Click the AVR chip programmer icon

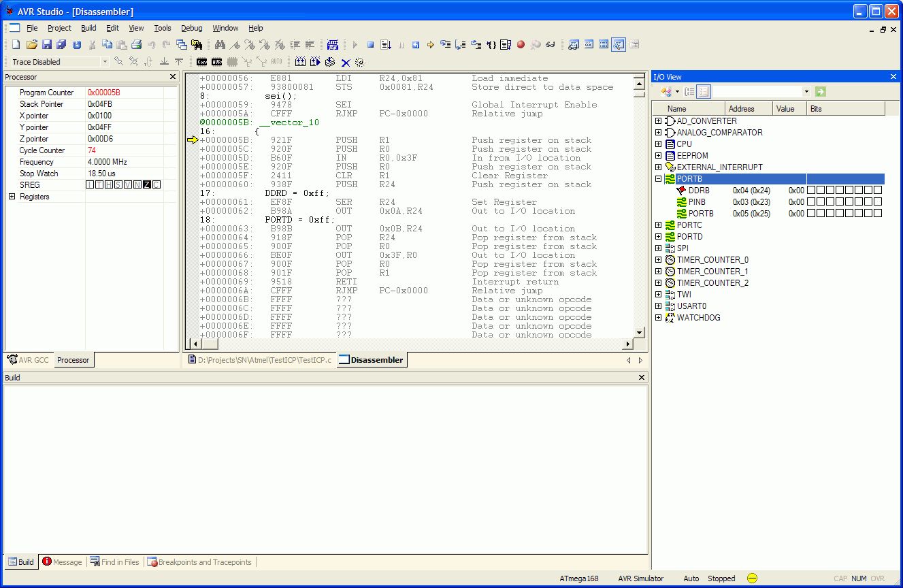tap(216, 62)
